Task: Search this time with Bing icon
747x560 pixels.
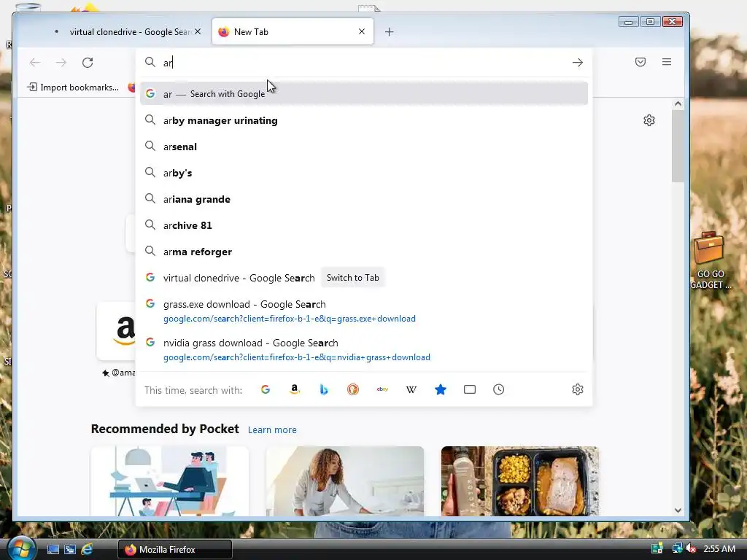Action: [x=324, y=389]
